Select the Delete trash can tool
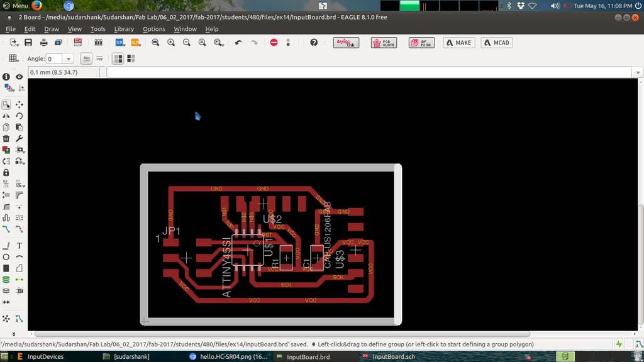Screen dimensions: 644x362 pyautogui.click(x=6, y=139)
